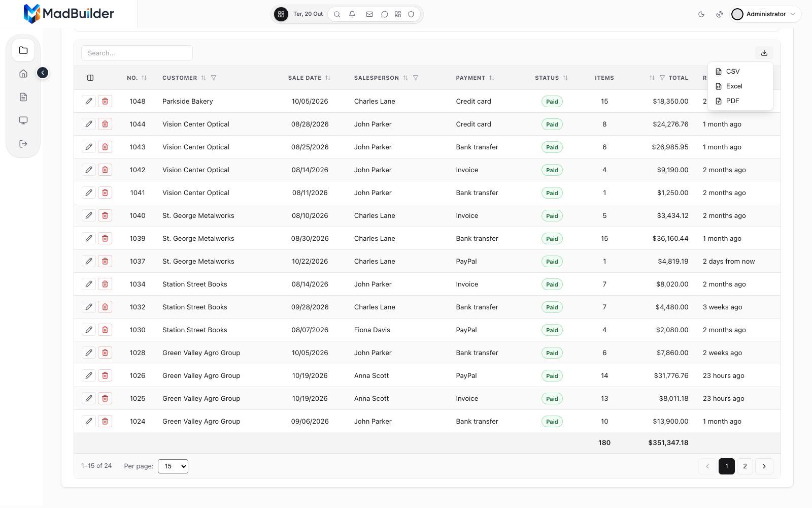The image size is (812, 508).
Task: Open the Administrator user dropdown
Action: click(x=766, y=14)
